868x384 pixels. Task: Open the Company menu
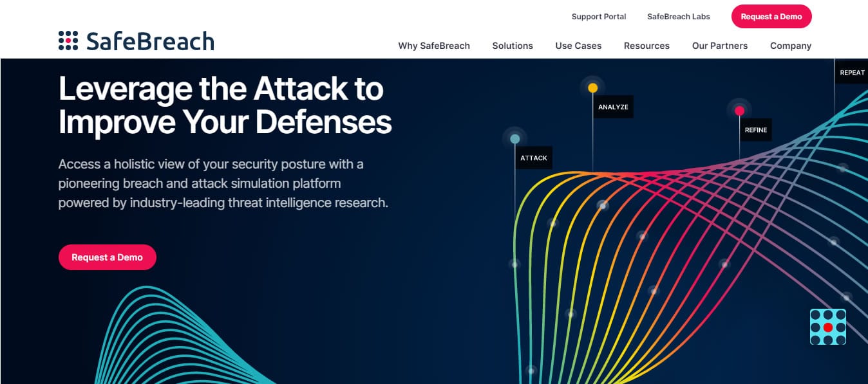coord(791,46)
